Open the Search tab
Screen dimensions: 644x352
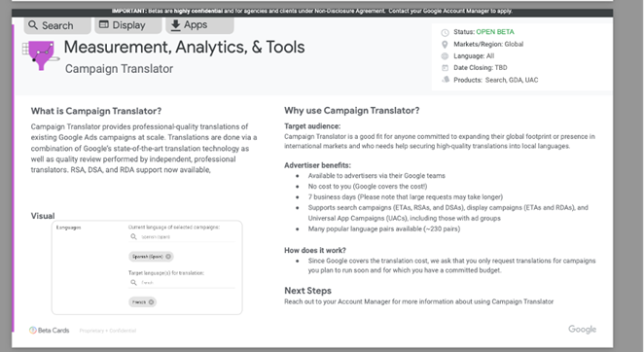point(57,25)
